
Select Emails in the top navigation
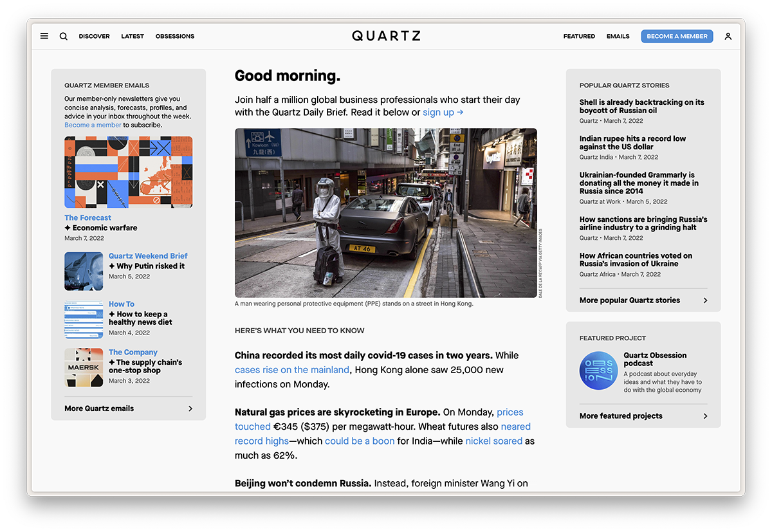pyautogui.click(x=618, y=36)
